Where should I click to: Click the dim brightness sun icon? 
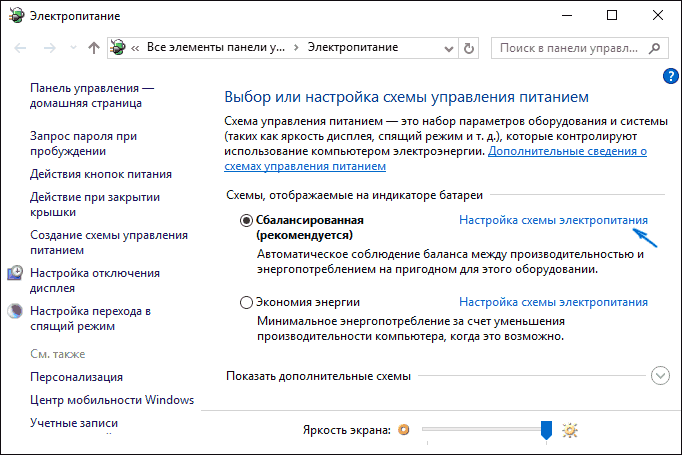(404, 430)
